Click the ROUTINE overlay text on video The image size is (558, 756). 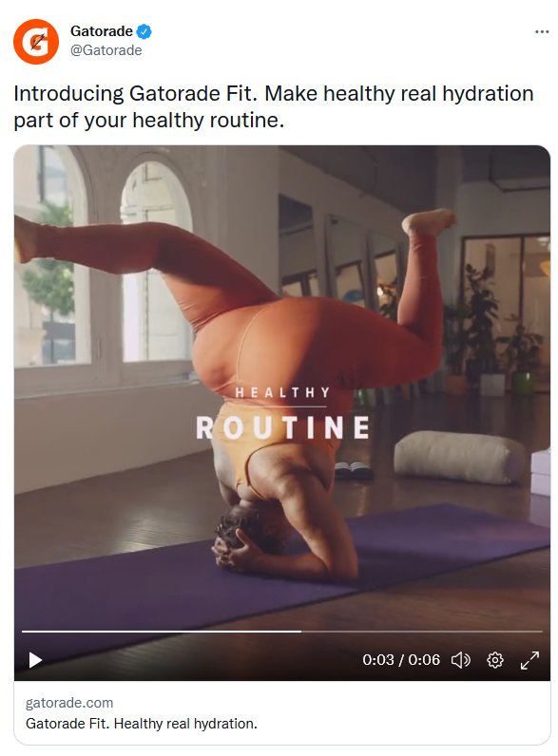click(x=283, y=427)
